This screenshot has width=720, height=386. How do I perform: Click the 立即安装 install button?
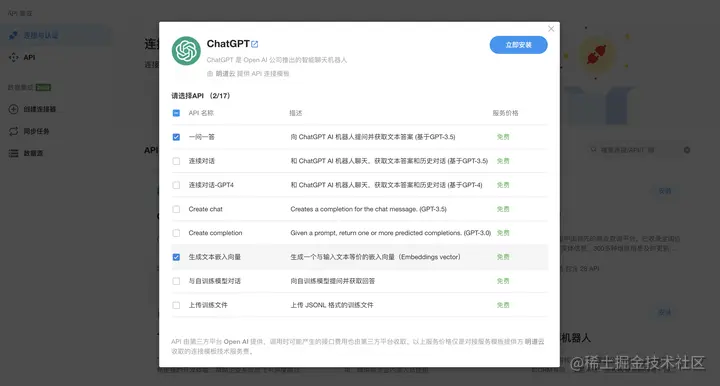(518, 45)
